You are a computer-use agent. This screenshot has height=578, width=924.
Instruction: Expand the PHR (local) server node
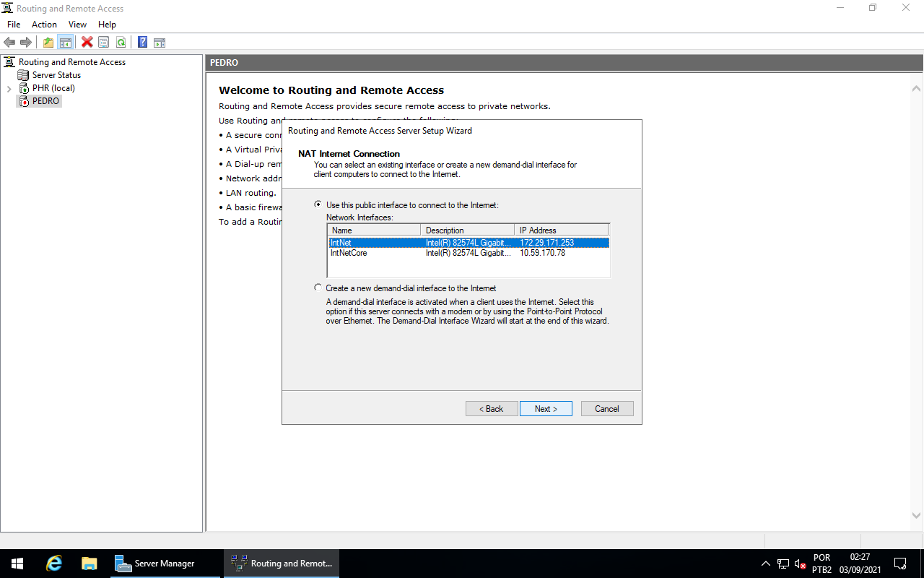(9, 89)
